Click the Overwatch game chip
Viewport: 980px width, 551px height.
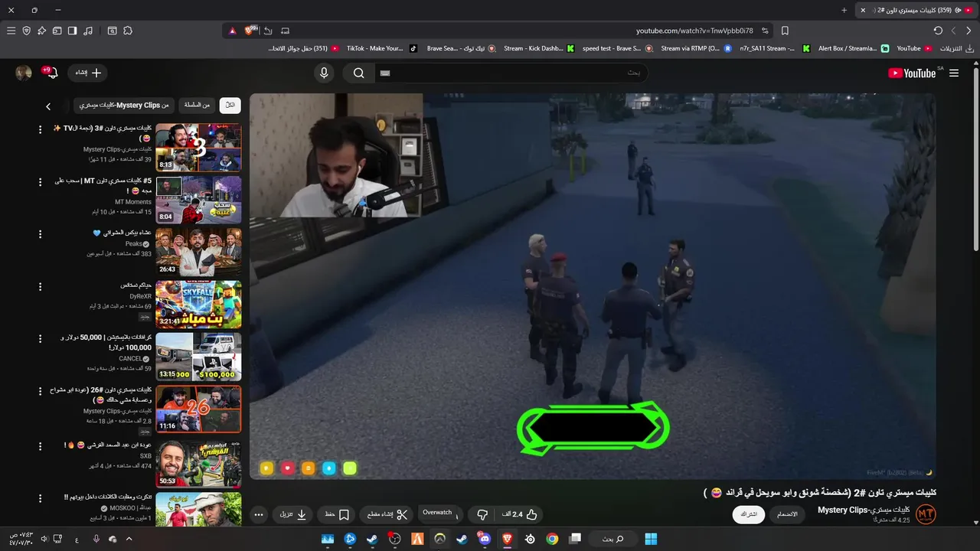click(438, 513)
